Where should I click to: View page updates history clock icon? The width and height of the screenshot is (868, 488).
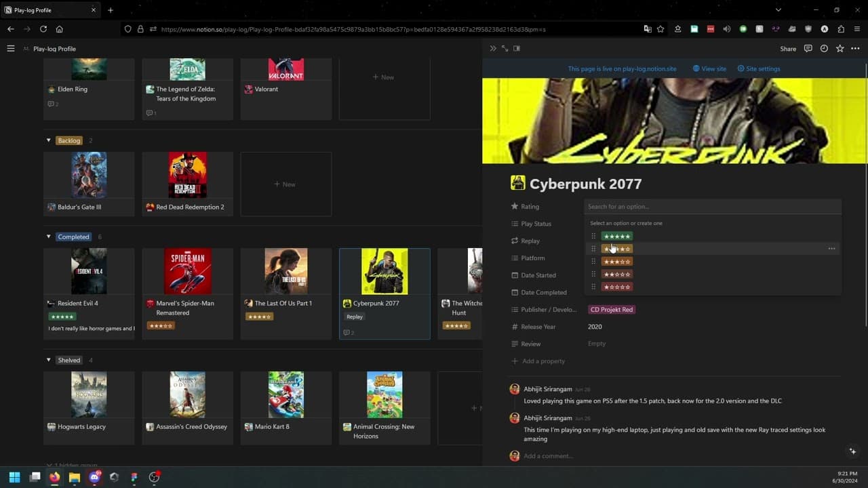(x=824, y=49)
